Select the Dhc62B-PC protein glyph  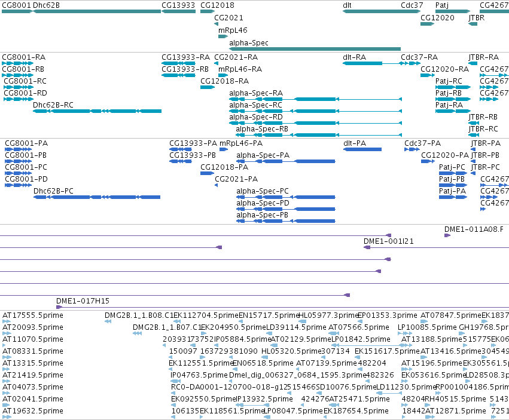[97, 197]
